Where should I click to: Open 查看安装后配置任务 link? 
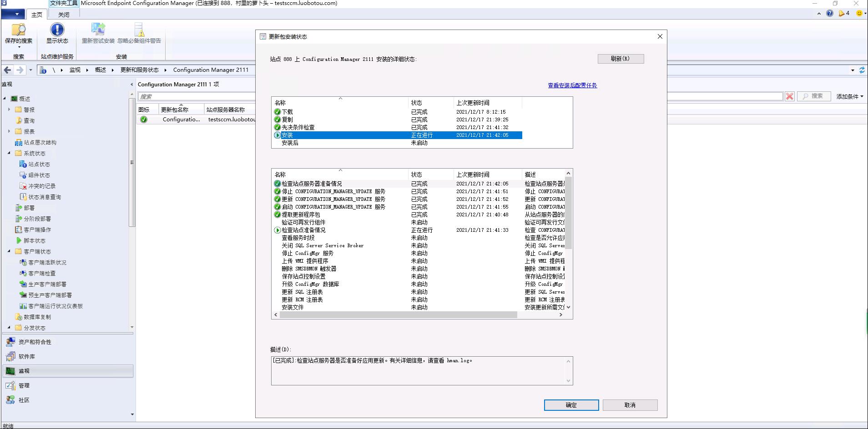[x=572, y=85]
